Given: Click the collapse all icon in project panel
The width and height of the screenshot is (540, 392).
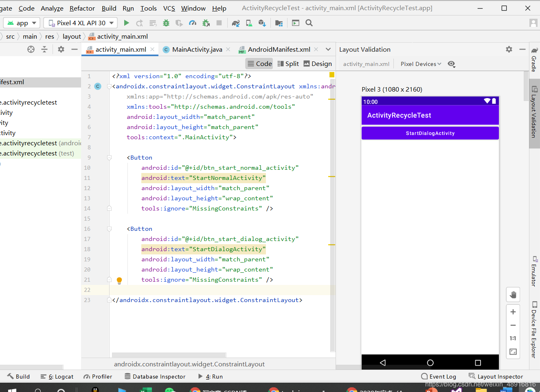Looking at the screenshot, I should coord(44,49).
